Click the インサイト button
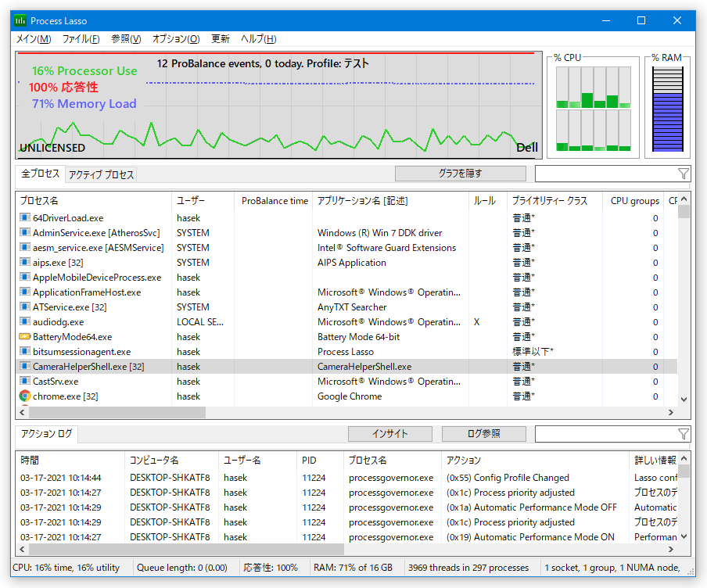707x588 pixels. click(x=390, y=434)
